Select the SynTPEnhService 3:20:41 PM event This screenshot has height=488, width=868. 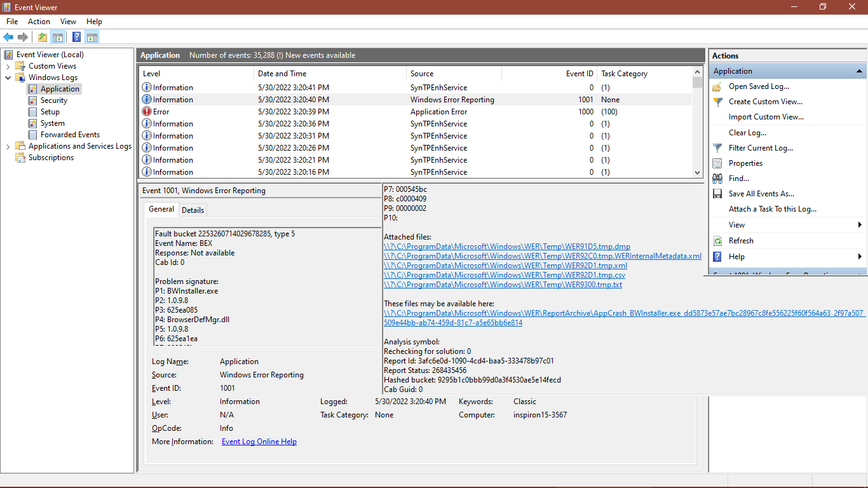416,88
